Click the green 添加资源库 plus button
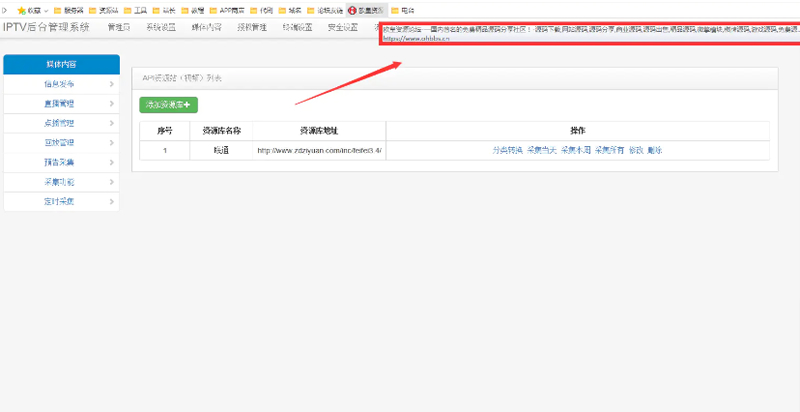 (x=168, y=103)
